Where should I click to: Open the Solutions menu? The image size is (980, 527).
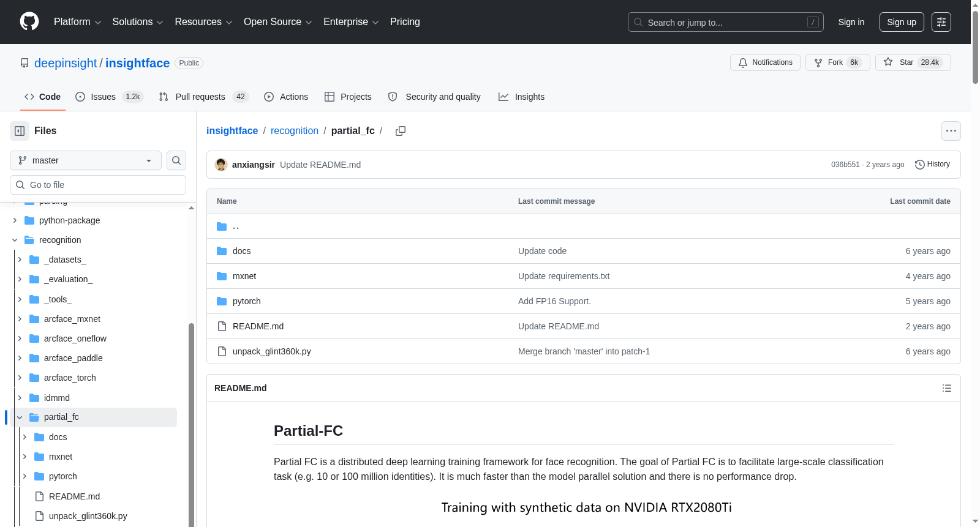tap(138, 22)
